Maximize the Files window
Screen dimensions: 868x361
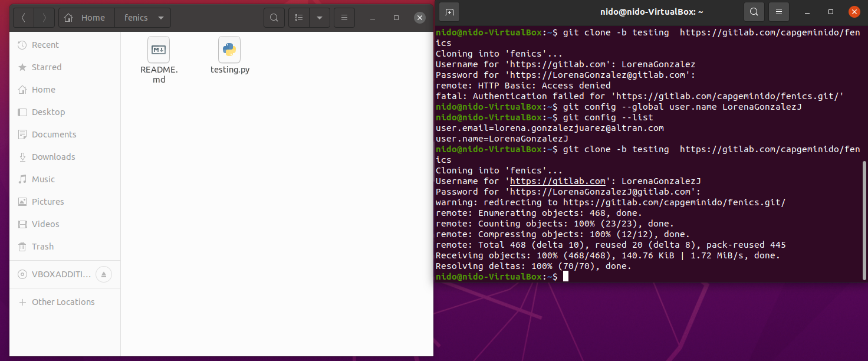point(396,18)
